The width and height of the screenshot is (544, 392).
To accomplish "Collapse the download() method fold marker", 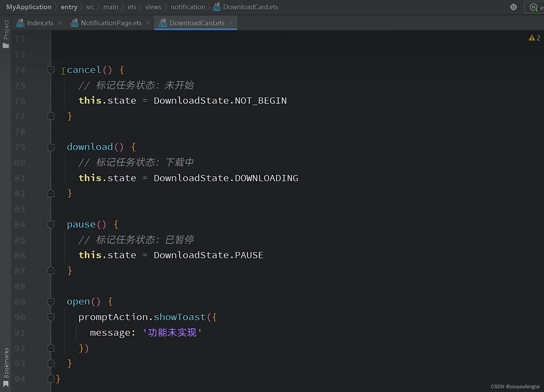I will click(x=51, y=147).
